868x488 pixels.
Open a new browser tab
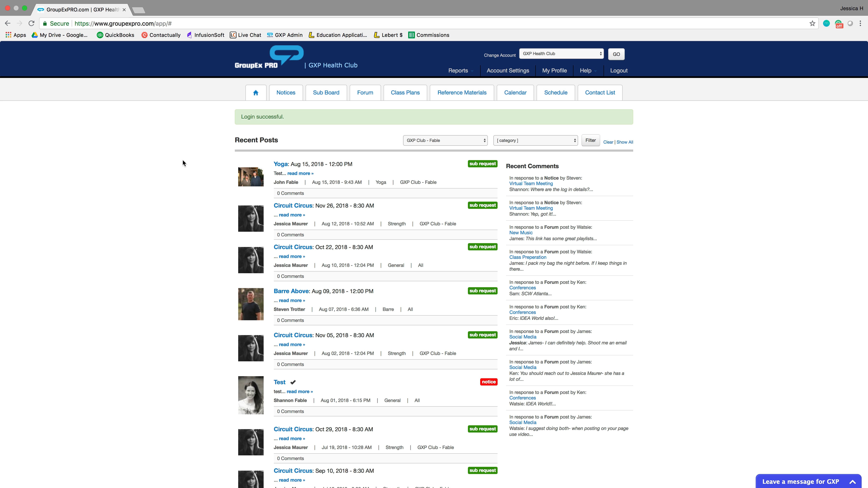click(139, 10)
